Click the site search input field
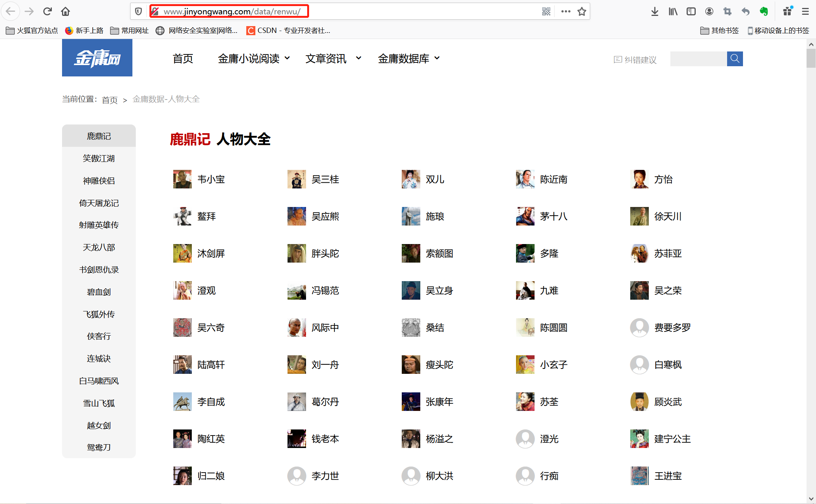The image size is (816, 504). (x=698, y=59)
